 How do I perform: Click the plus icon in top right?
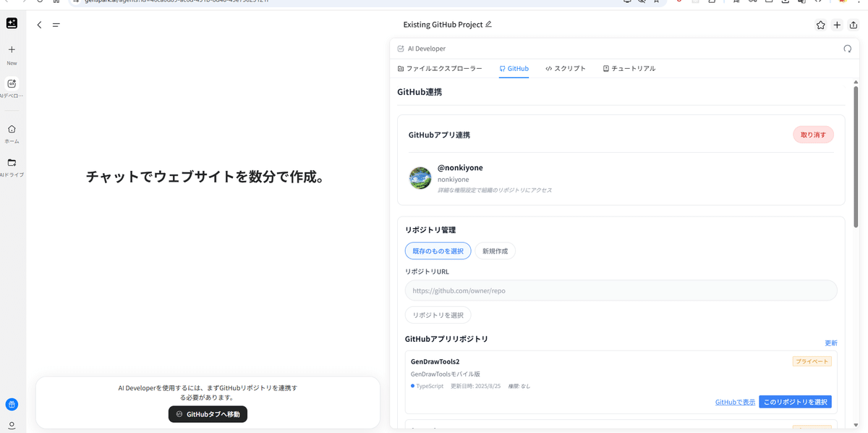(x=837, y=25)
